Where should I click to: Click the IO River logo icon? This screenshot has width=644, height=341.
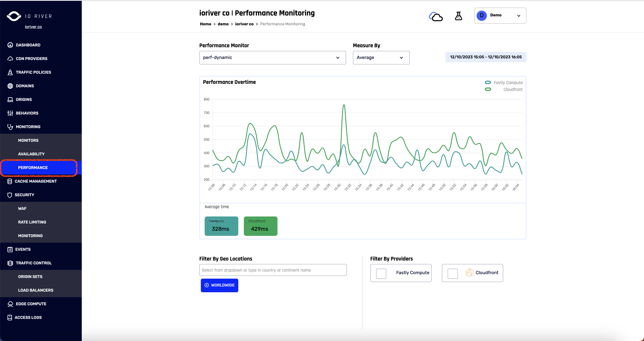[14, 16]
